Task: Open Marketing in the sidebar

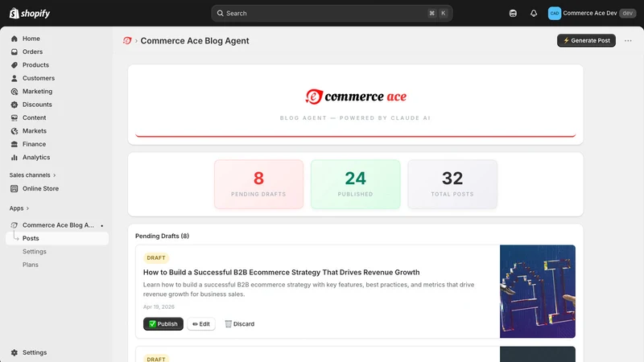Action: click(x=37, y=91)
